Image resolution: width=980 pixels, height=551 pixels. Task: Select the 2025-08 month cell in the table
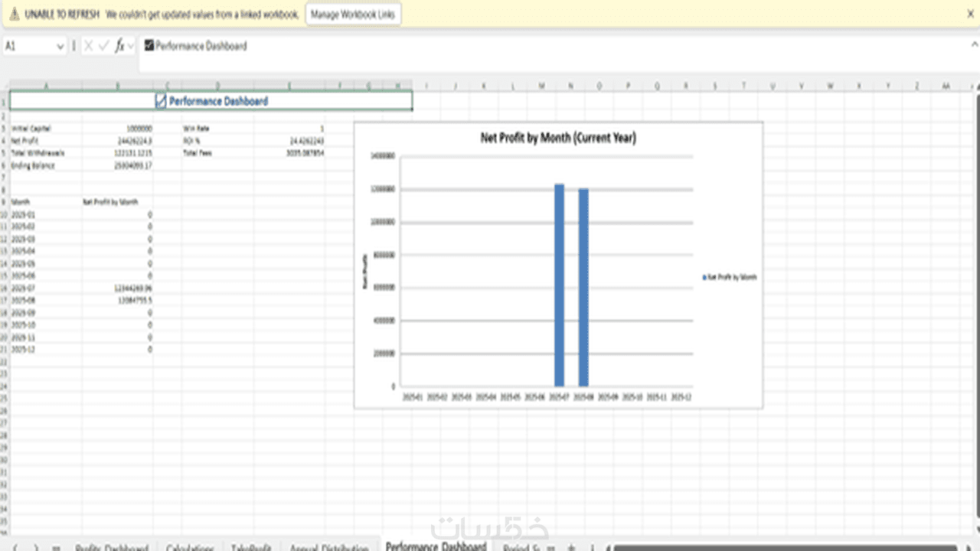tap(46, 300)
